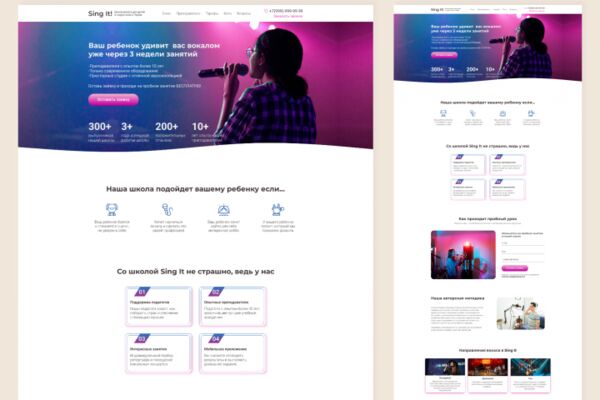Click the pink submit button in the trial-lesson form
This screenshot has width=600, height=400.
tap(515, 268)
